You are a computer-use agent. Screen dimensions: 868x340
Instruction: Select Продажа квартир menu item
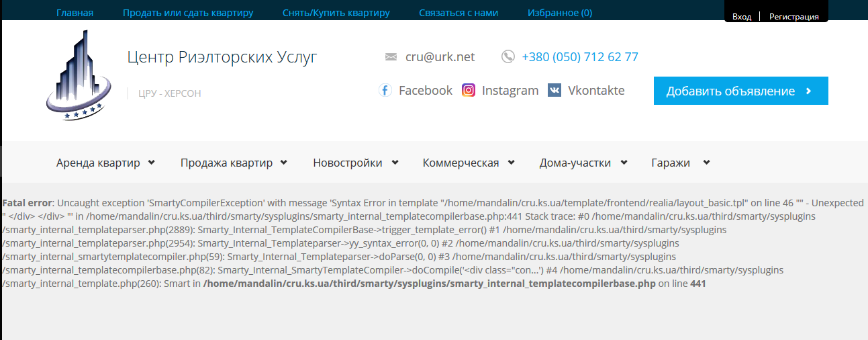pyautogui.click(x=226, y=163)
